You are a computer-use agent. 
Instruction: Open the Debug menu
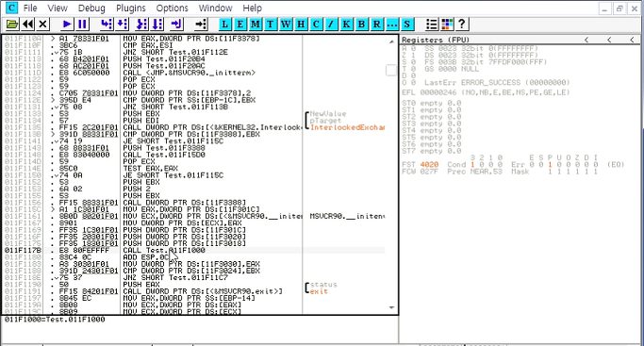tap(91, 8)
